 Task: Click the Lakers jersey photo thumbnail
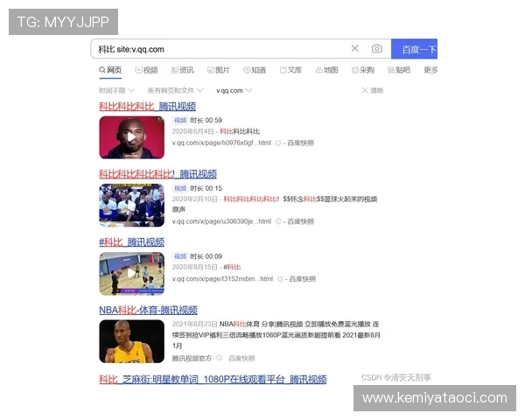[x=131, y=341]
